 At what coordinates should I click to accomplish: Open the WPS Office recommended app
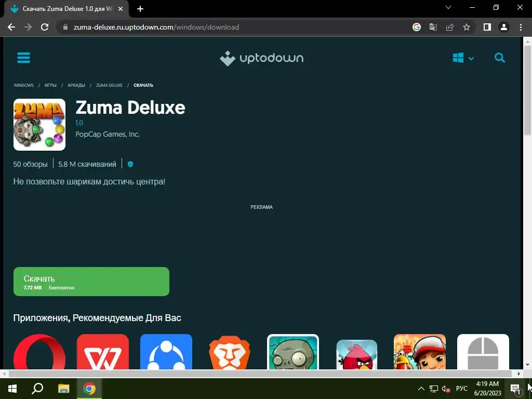point(103,352)
